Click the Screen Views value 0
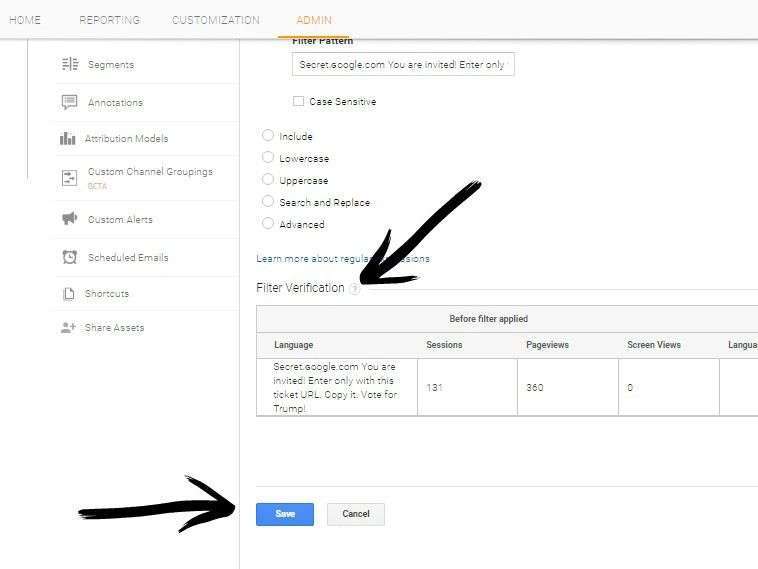This screenshot has width=758, height=569. [630, 388]
